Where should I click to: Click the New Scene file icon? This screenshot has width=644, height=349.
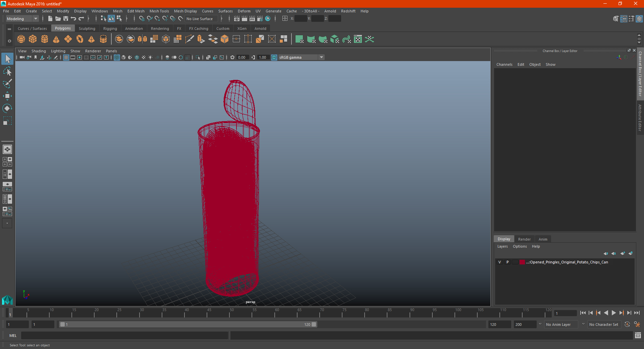pyautogui.click(x=50, y=19)
